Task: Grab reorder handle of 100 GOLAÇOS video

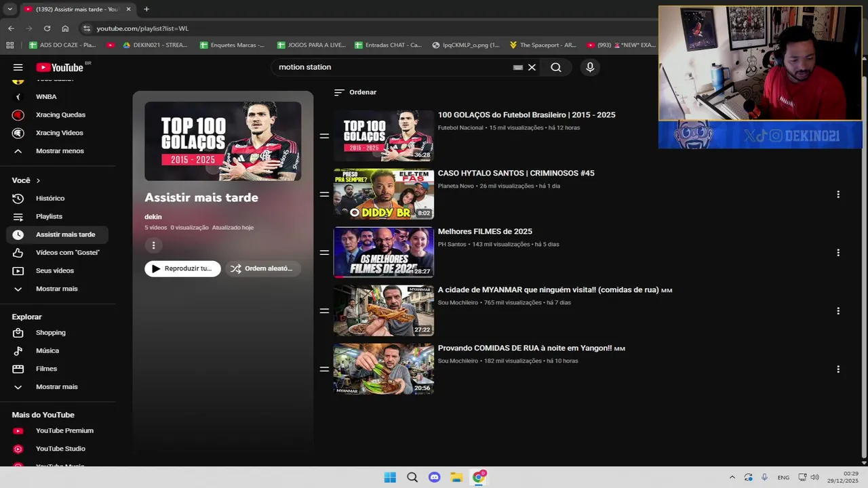Action: click(x=324, y=136)
